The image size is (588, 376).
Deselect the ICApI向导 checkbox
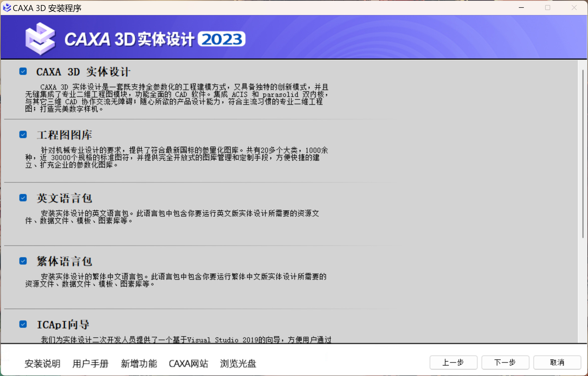(x=23, y=324)
